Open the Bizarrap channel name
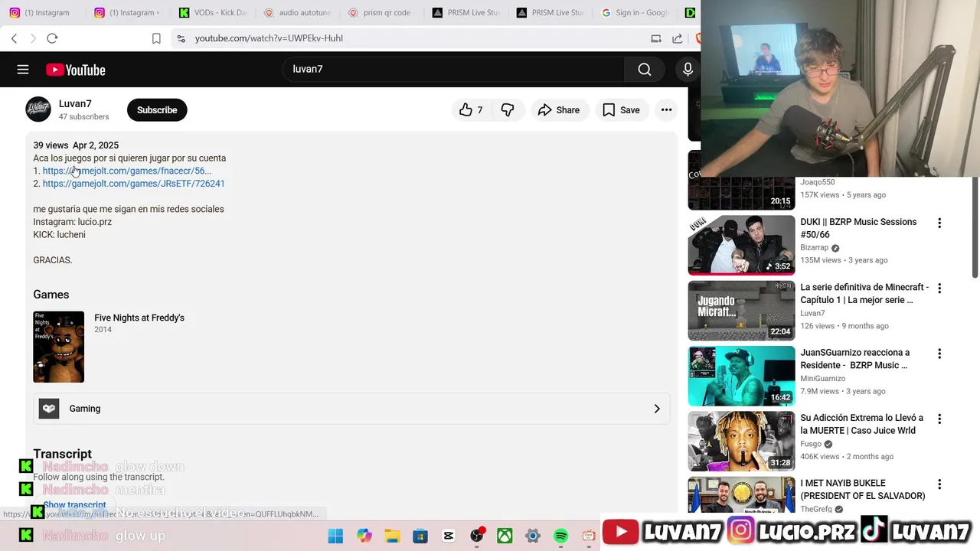This screenshot has height=551, width=980. point(815,247)
